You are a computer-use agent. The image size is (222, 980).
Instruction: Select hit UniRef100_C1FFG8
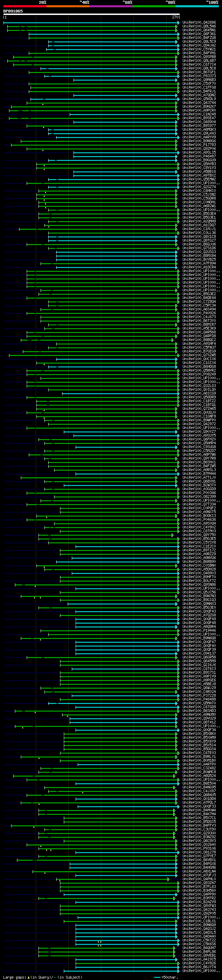[x=199, y=88]
